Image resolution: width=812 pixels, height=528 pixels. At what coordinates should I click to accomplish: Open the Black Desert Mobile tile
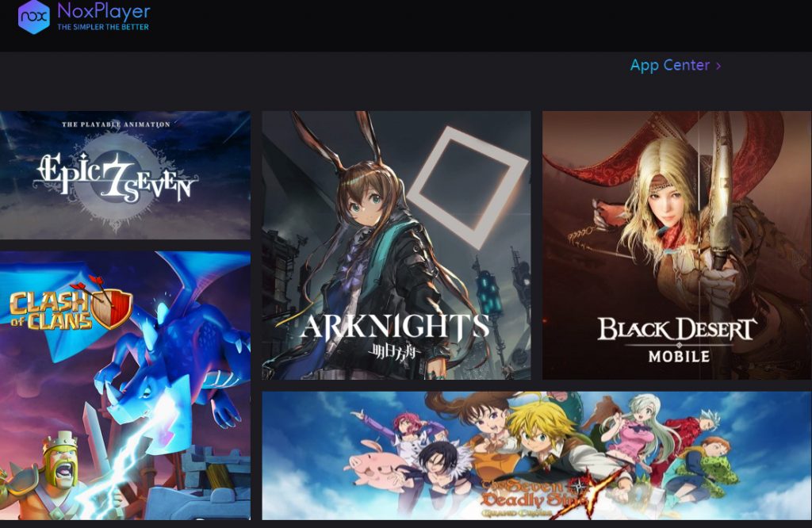tap(677, 245)
